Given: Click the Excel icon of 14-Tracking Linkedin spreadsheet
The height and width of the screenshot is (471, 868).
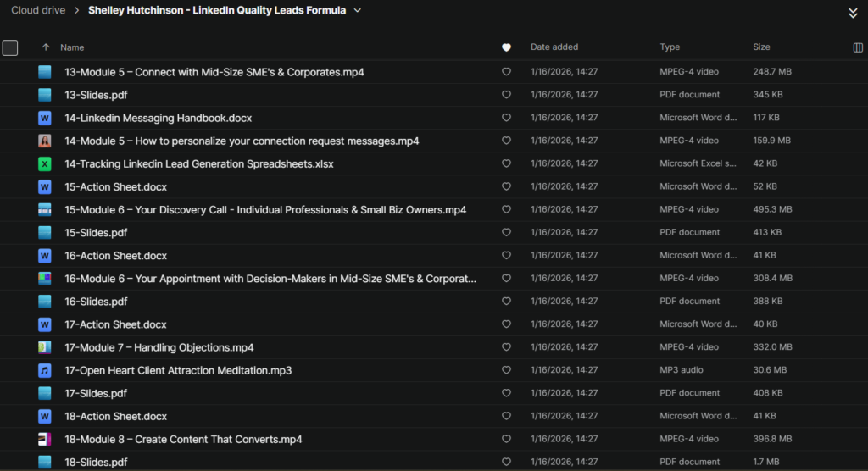Looking at the screenshot, I should [45, 163].
